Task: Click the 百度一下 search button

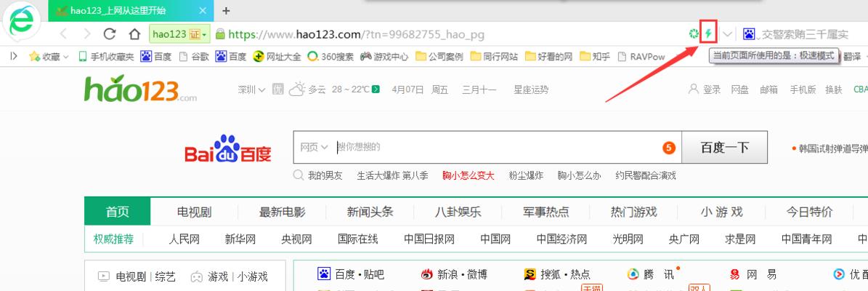Action: click(x=724, y=147)
